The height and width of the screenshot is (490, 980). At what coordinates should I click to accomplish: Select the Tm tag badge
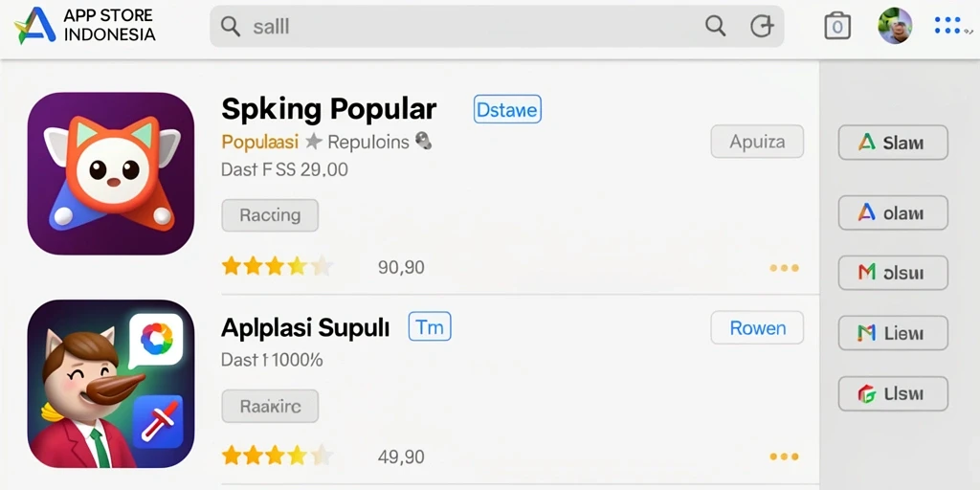(430, 327)
